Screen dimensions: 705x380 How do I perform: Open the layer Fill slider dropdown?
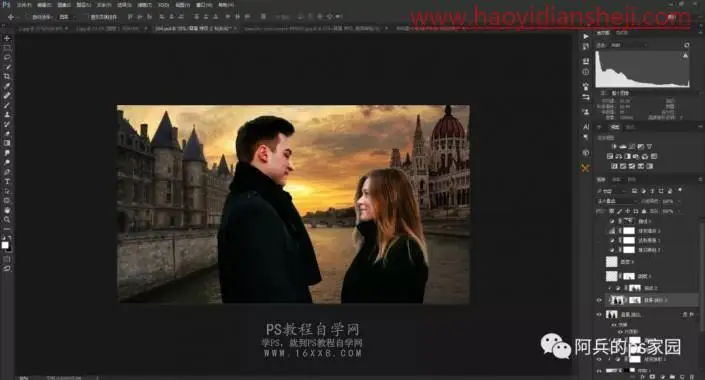[679, 211]
